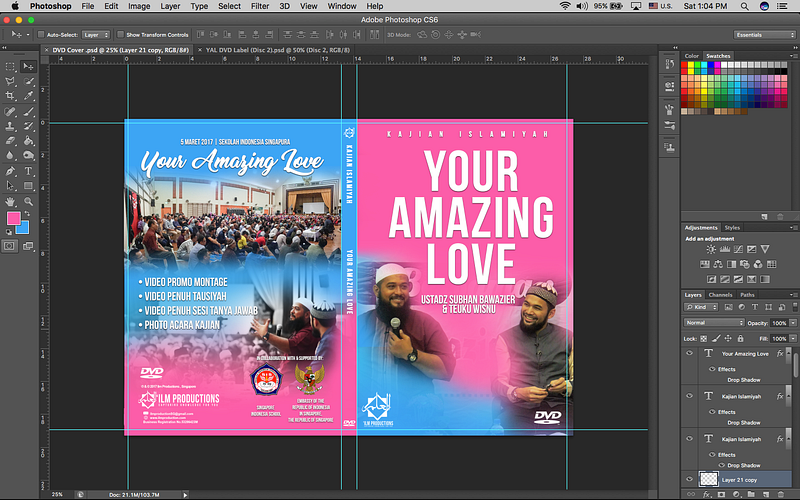Select the Healing Brush tool

(10, 111)
